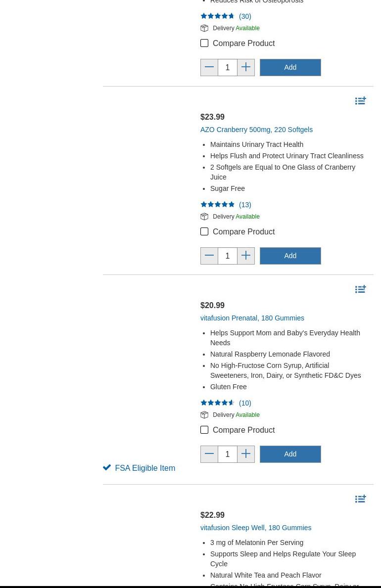Image resolution: width=381 pixels, height=588 pixels.
Task: Check Compare Product for AZO Cranberry
Action: click(204, 231)
